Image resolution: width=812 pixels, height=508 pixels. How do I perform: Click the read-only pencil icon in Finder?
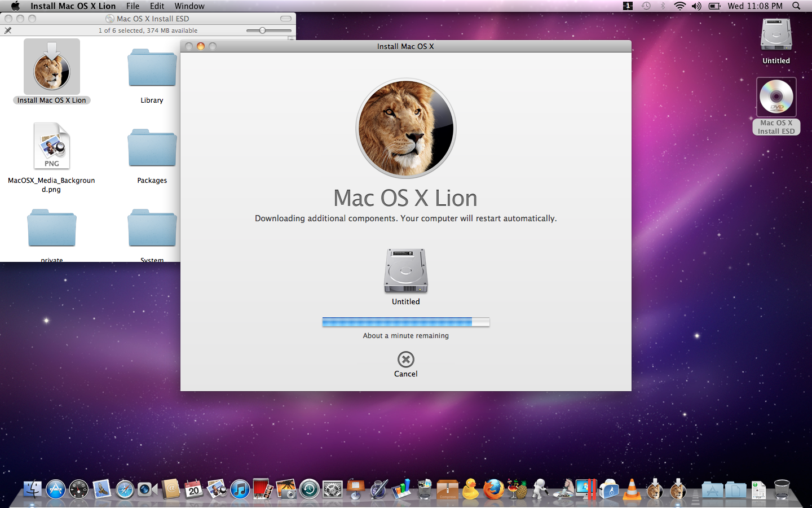point(8,30)
